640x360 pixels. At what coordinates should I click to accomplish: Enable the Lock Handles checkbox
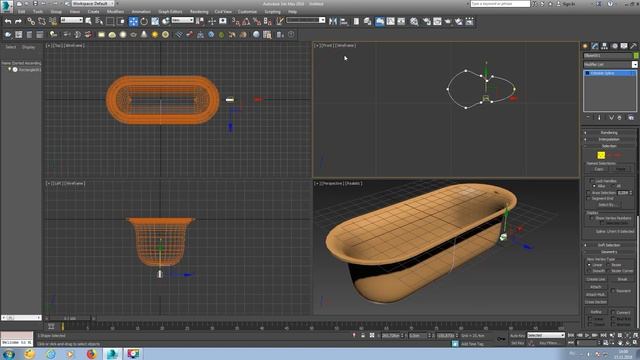(x=592, y=181)
